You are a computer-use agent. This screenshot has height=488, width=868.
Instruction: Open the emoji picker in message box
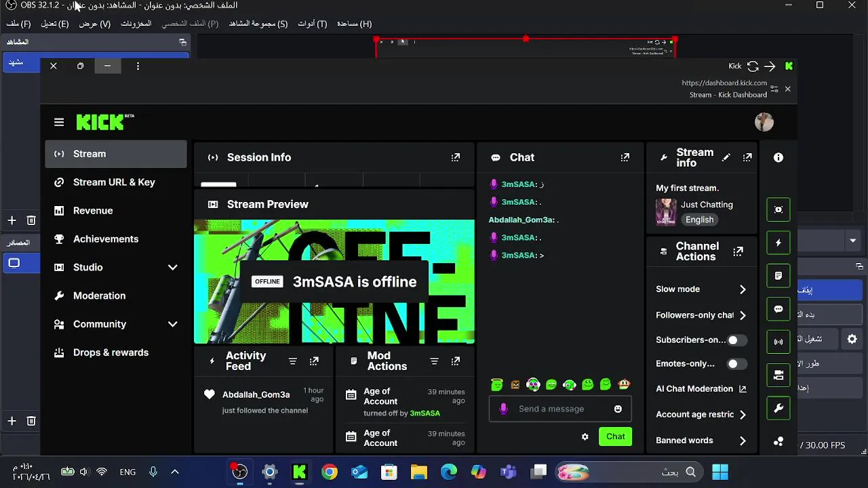(618, 409)
